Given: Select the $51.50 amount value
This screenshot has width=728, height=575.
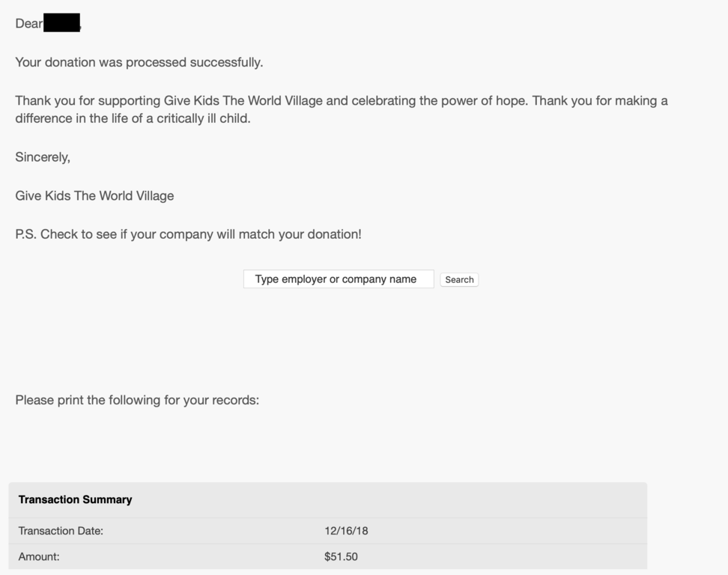Looking at the screenshot, I should click(341, 557).
